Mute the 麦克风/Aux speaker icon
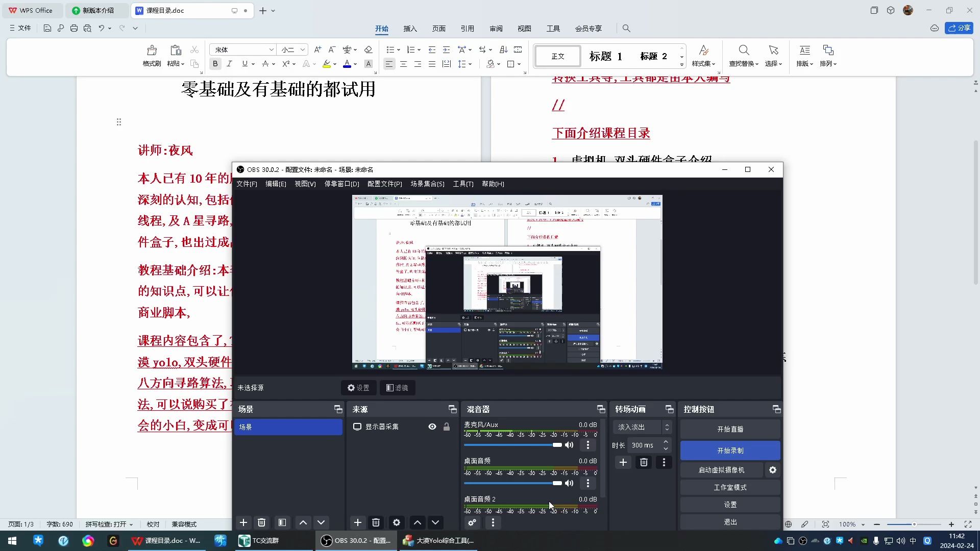This screenshot has height=551, width=980. 570,445
